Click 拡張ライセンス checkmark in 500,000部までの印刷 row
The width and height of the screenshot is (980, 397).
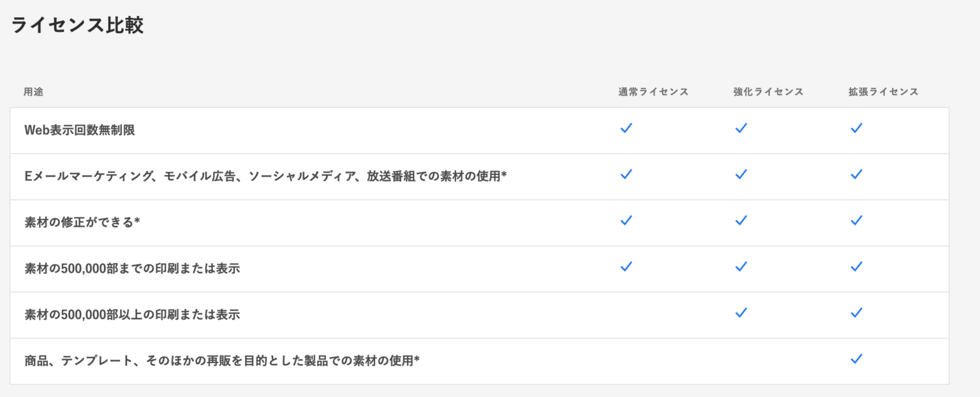pyautogui.click(x=856, y=266)
